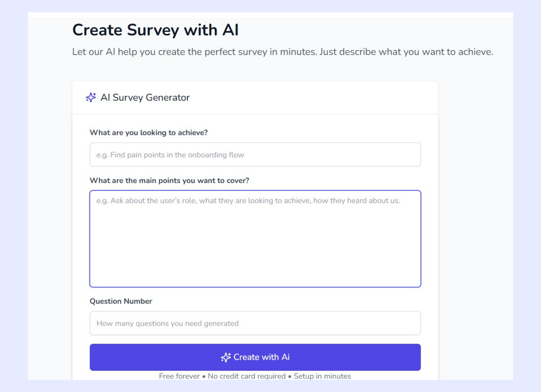Click the 'What are you looking to achieve?' label

pyautogui.click(x=149, y=132)
